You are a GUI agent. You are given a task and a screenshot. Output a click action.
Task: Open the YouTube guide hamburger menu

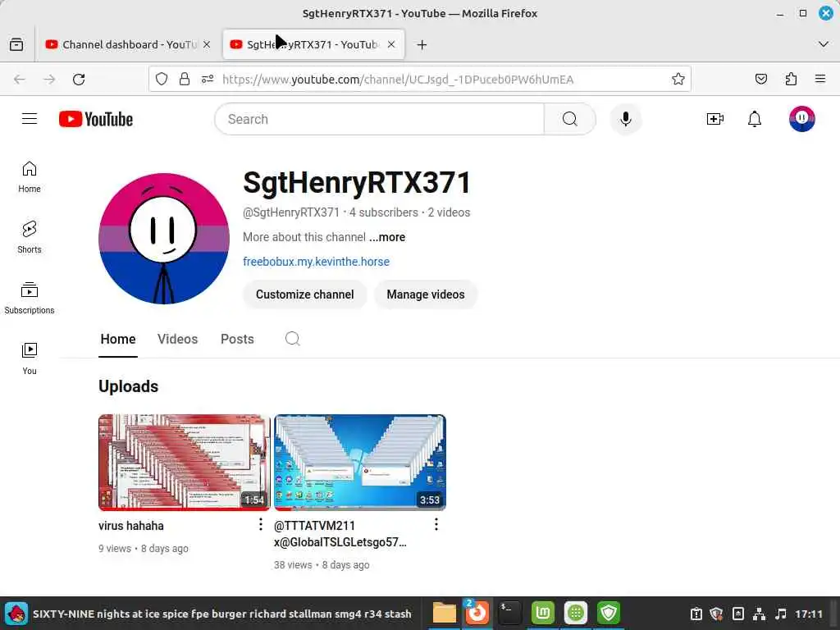point(30,119)
